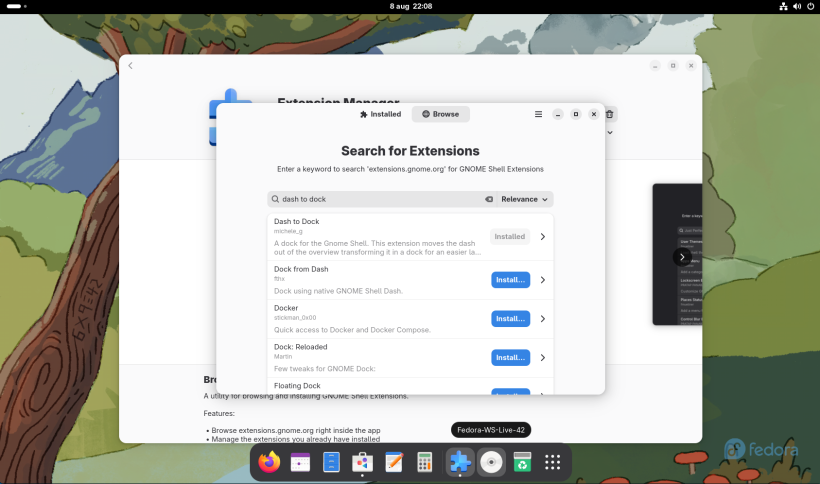Open the dark screenshot thumbnail in Software
This screenshot has width=820, height=484.
tap(678, 255)
